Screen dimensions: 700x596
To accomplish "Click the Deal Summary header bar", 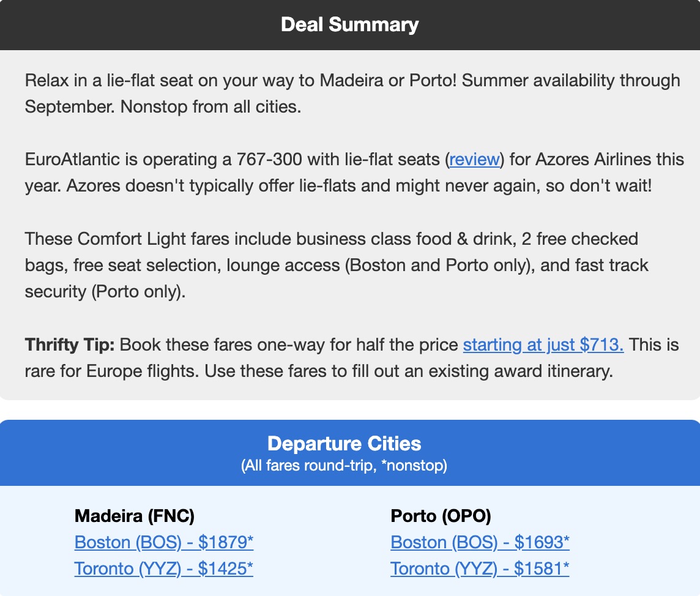I will (x=350, y=24).
